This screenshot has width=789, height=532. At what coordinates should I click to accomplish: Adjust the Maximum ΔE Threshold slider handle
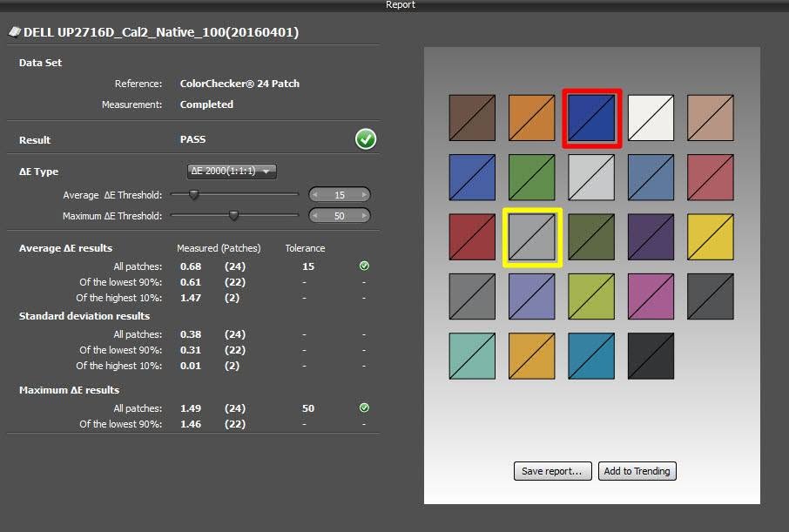click(x=233, y=215)
